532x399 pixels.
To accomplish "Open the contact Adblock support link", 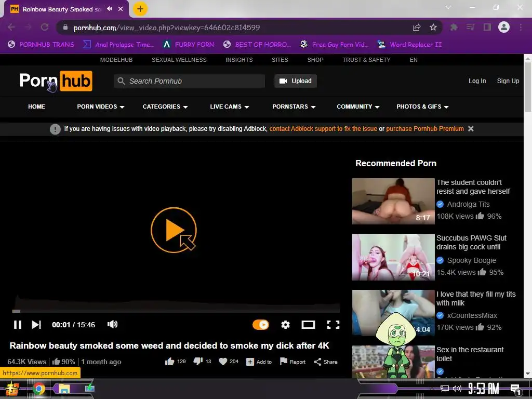I will point(323,129).
